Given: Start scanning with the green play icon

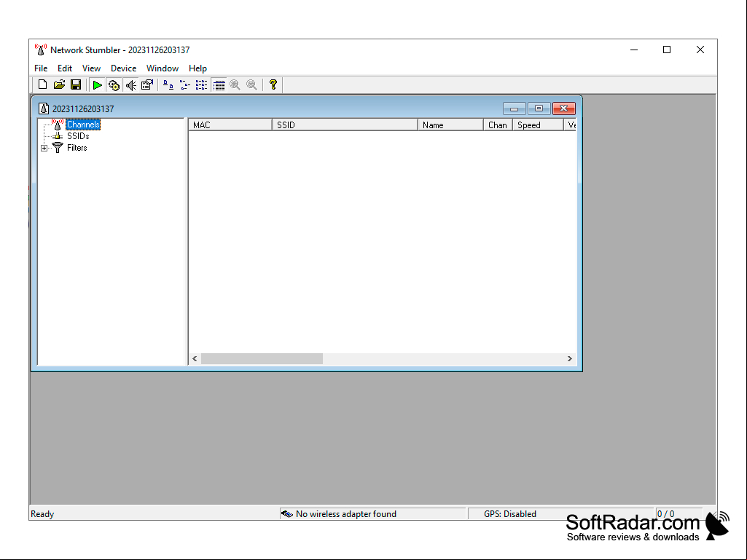Looking at the screenshot, I should (97, 85).
